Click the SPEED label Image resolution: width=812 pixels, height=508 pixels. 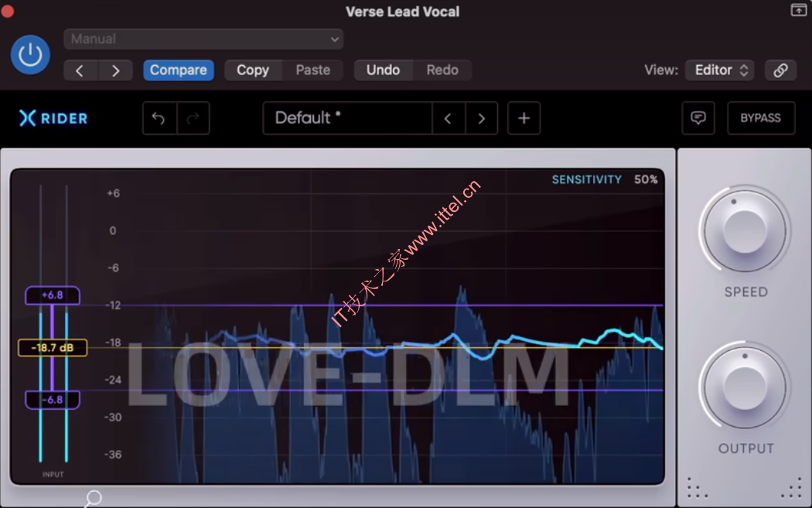pos(745,292)
